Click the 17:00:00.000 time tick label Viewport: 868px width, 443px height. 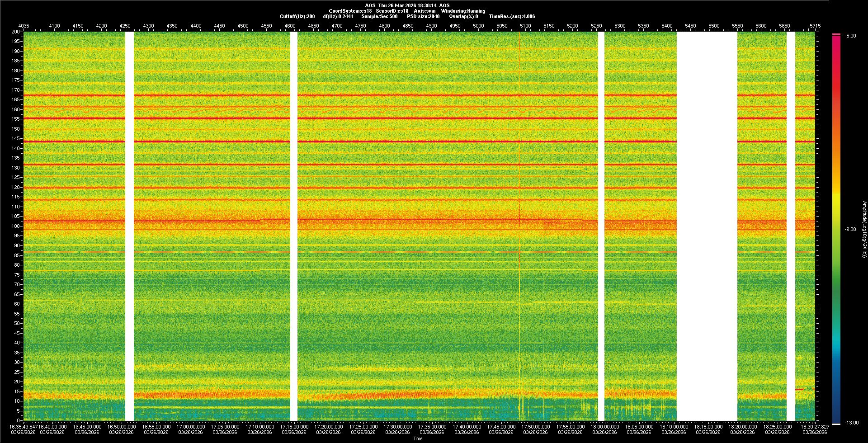point(190,427)
